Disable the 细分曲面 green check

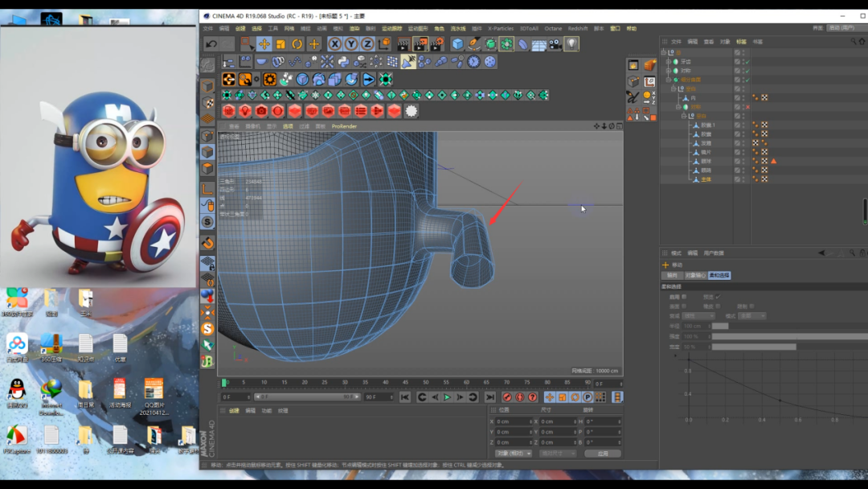click(747, 80)
